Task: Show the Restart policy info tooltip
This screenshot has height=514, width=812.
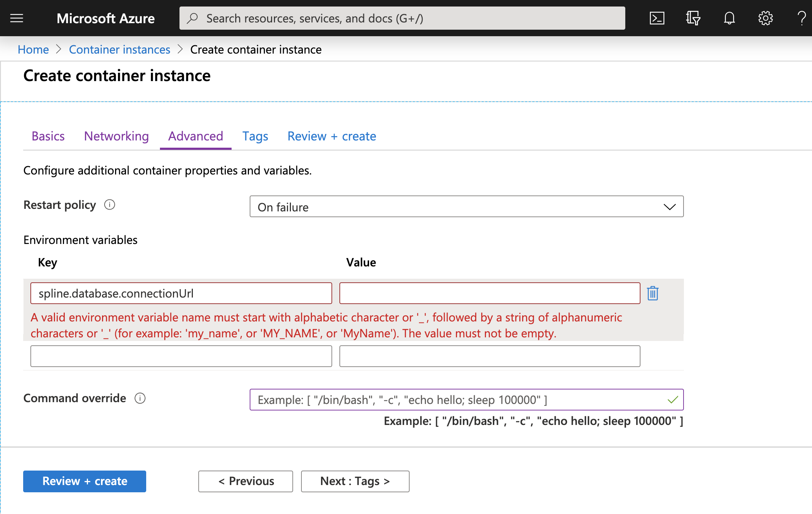Action: 109,205
